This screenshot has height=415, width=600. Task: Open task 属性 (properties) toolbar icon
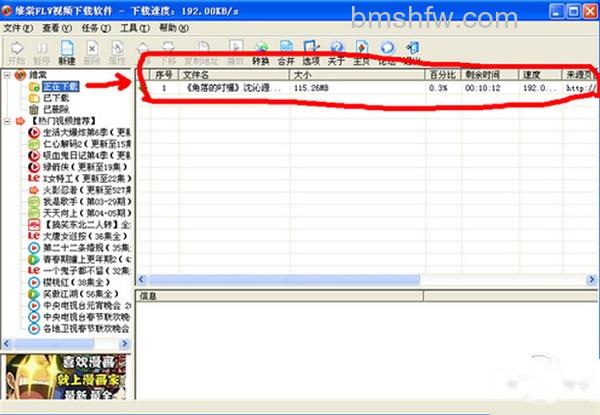[117, 49]
